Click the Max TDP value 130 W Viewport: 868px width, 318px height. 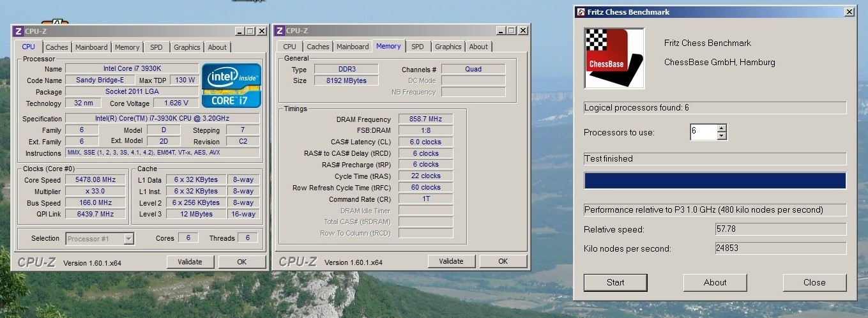(185, 80)
